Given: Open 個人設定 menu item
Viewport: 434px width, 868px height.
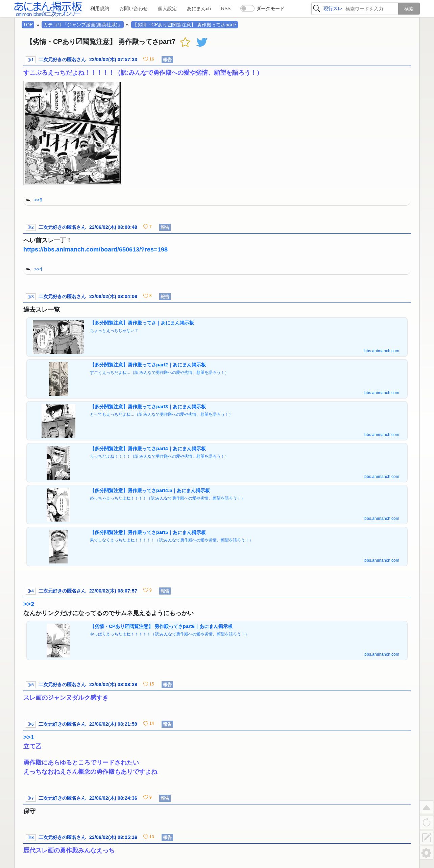Looking at the screenshot, I should (x=167, y=8).
